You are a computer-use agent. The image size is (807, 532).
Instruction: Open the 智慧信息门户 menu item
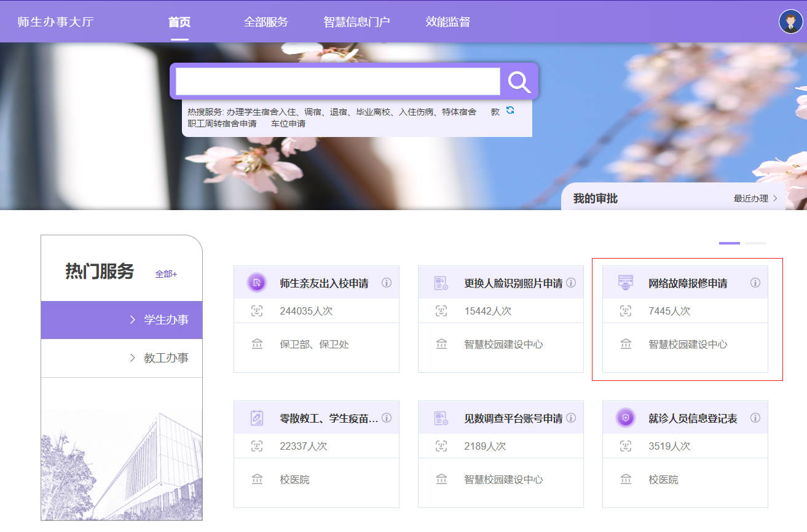356,22
